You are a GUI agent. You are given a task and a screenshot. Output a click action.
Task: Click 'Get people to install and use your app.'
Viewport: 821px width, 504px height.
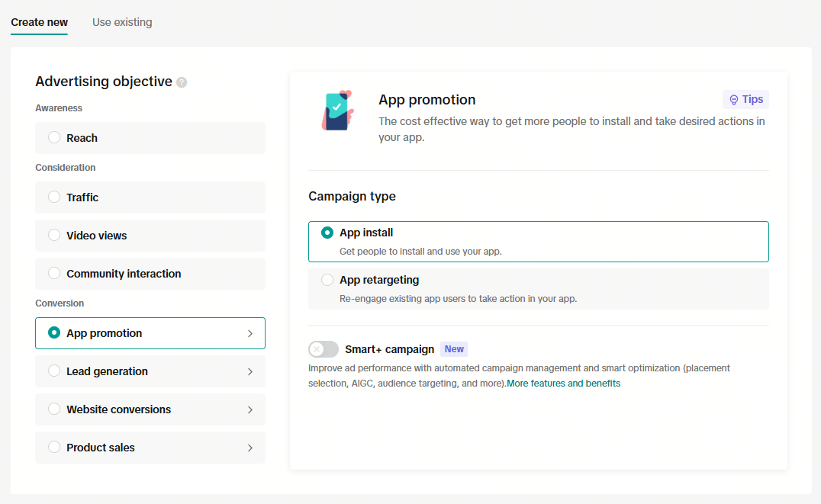[420, 251]
